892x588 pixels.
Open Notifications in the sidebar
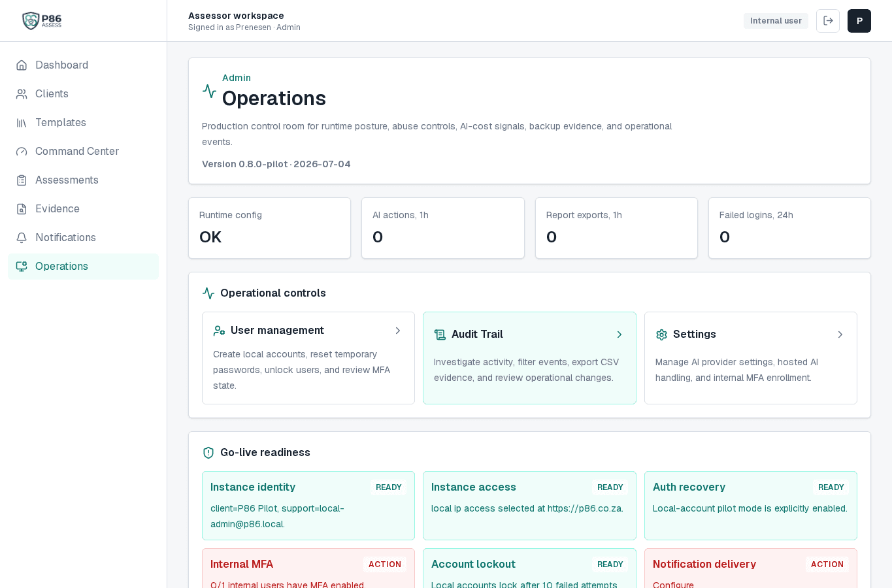(83, 238)
